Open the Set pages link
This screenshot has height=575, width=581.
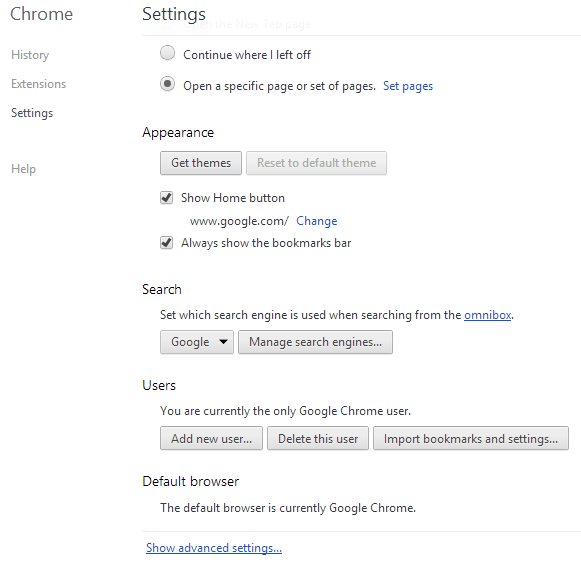point(408,86)
